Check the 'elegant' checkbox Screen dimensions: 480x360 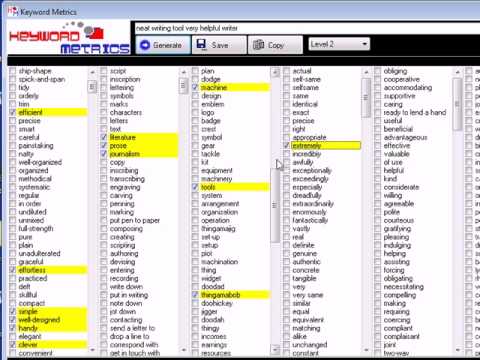click(13, 336)
